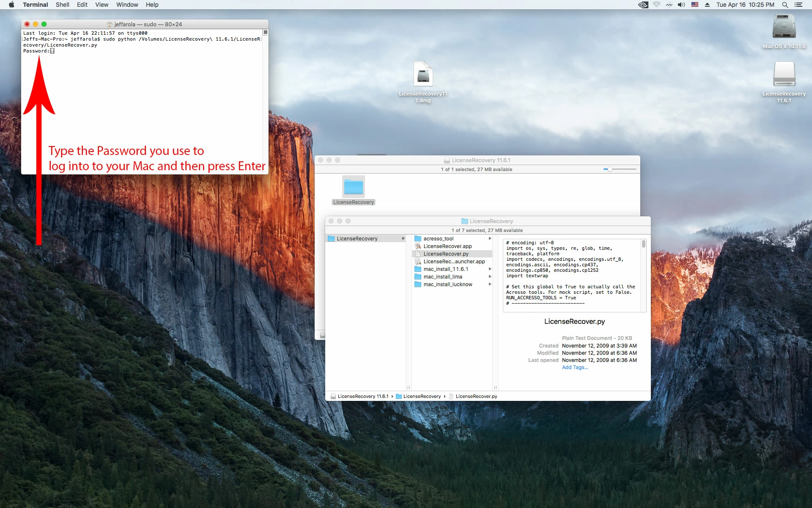The height and width of the screenshot is (508, 812).
Task: Open the View menu
Action: point(101,5)
